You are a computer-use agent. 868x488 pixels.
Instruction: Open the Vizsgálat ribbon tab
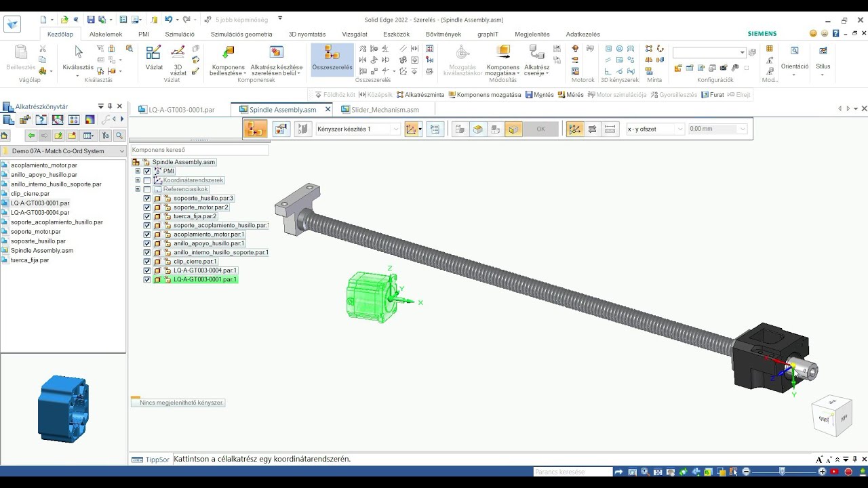[x=355, y=34]
